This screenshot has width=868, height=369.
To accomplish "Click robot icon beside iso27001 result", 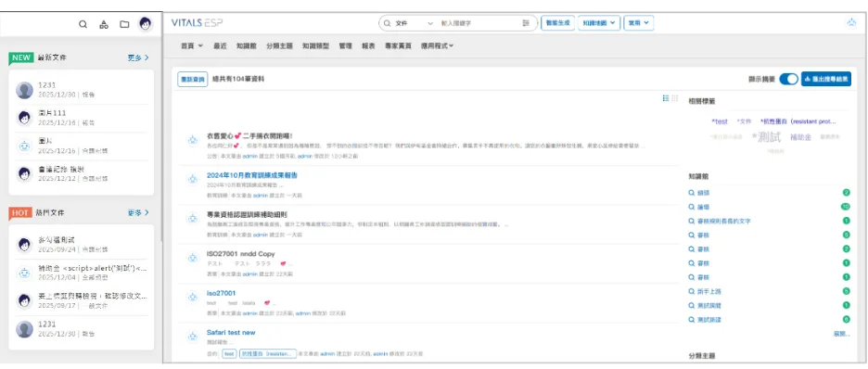I will tap(192, 297).
